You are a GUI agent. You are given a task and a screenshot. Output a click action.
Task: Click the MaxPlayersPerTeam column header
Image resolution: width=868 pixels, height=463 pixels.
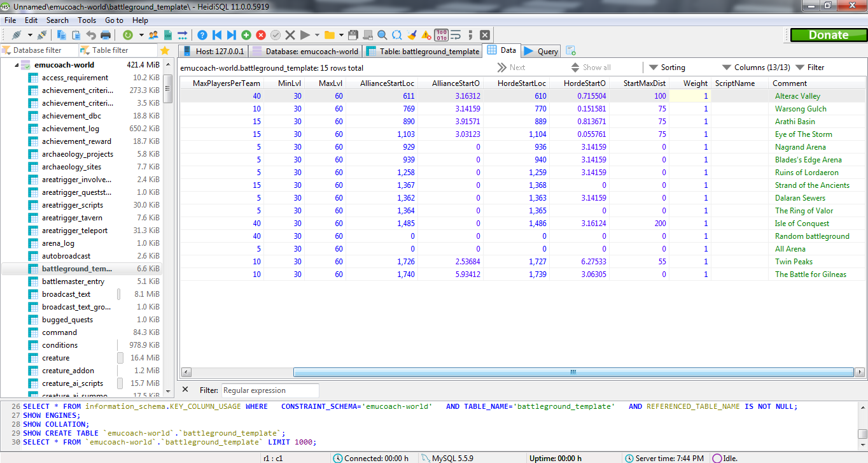[x=222, y=83]
